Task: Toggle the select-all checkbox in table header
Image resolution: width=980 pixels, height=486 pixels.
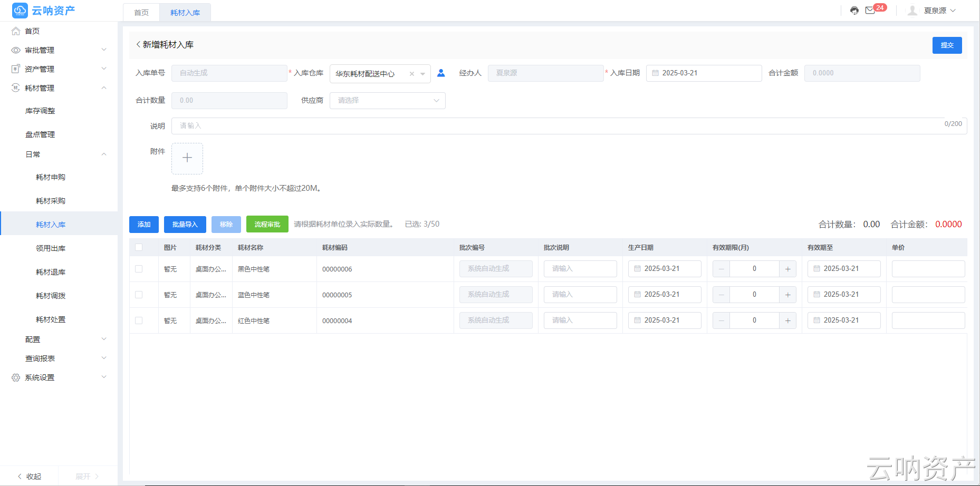Action: 139,247
